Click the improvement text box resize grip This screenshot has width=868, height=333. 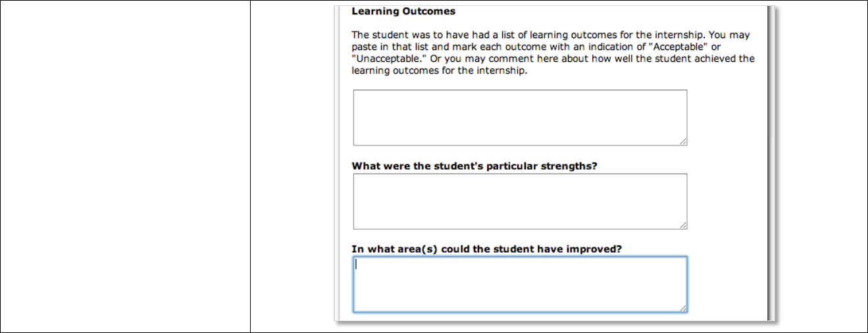click(683, 308)
